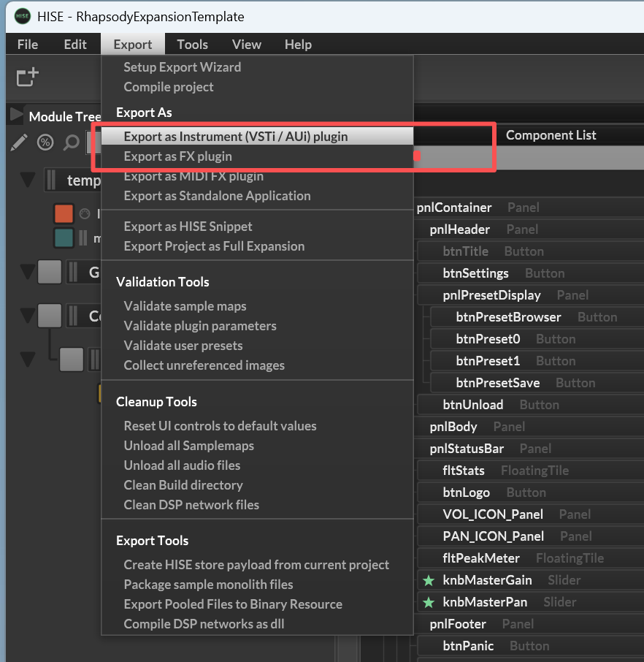Run Validate plugin parameters

[x=199, y=326]
